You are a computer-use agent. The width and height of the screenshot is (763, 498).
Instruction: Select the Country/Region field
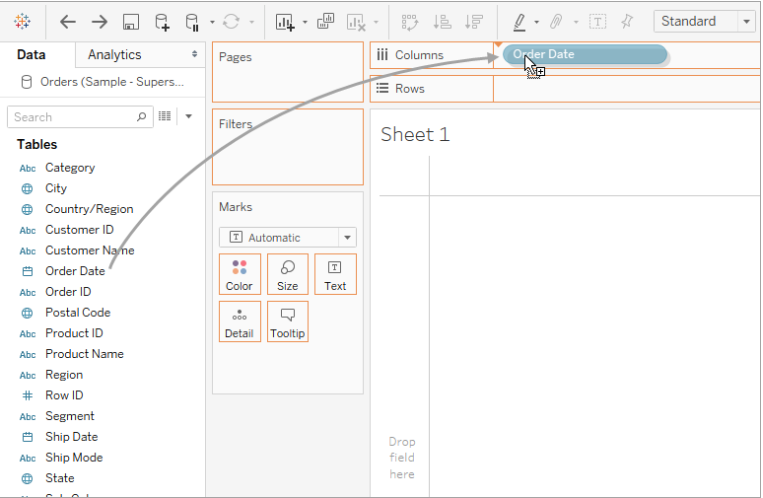pyautogui.click(x=89, y=209)
